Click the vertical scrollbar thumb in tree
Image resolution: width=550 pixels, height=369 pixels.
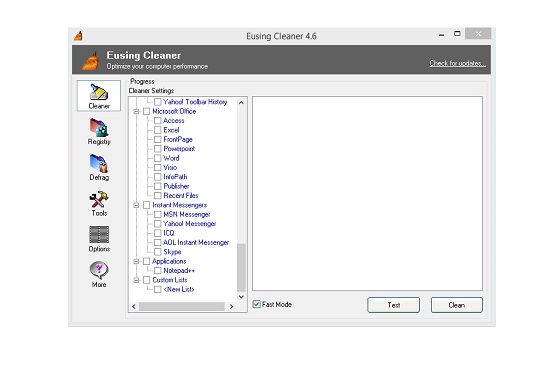tap(241, 268)
